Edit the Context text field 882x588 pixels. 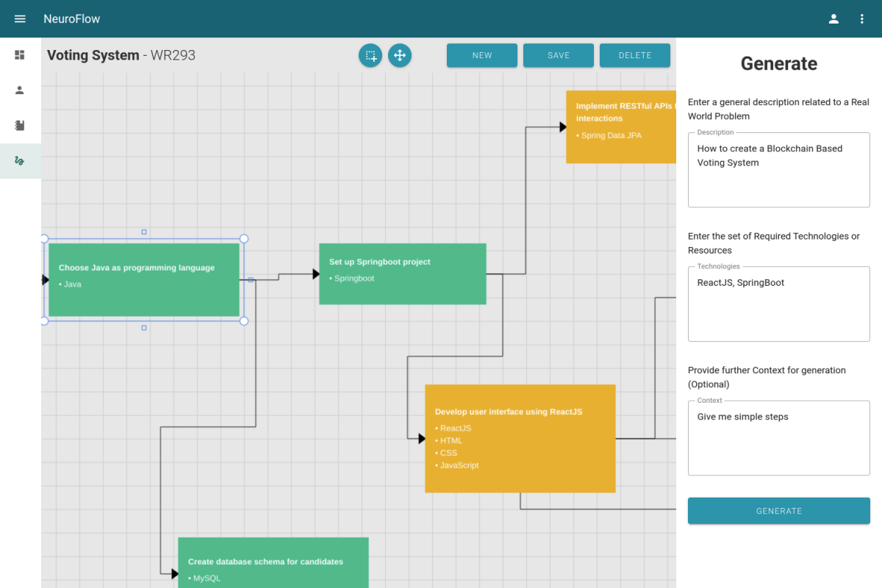click(x=778, y=437)
